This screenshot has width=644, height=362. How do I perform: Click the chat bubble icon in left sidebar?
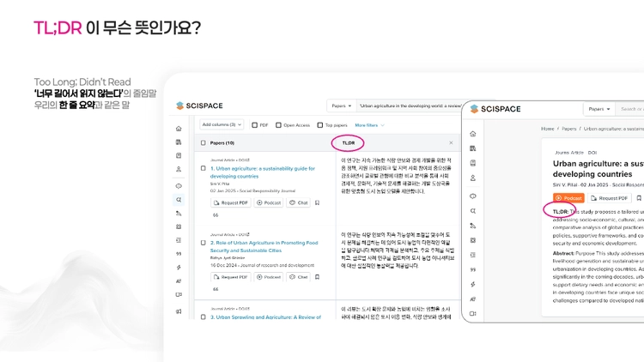(x=179, y=186)
